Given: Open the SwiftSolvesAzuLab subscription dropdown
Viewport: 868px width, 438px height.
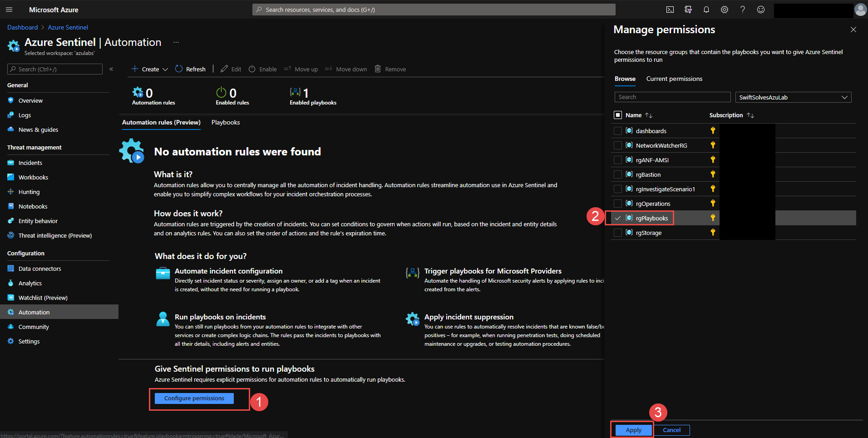Looking at the screenshot, I should point(793,97).
